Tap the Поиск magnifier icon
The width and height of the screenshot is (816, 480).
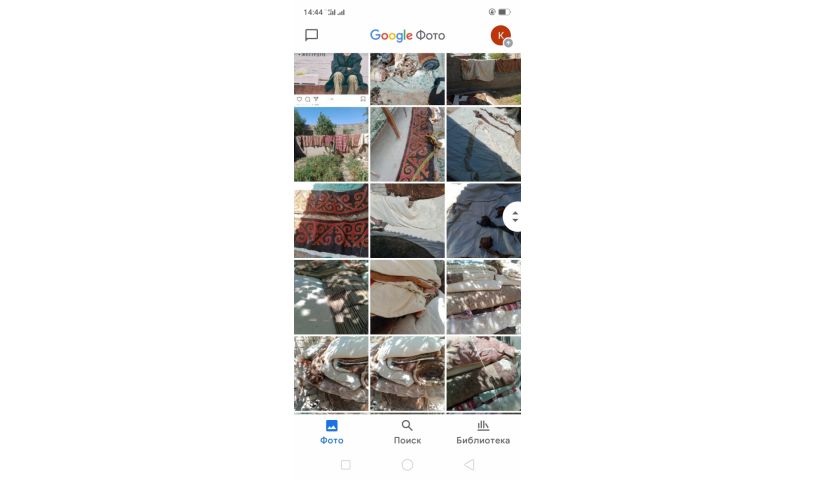(x=407, y=425)
